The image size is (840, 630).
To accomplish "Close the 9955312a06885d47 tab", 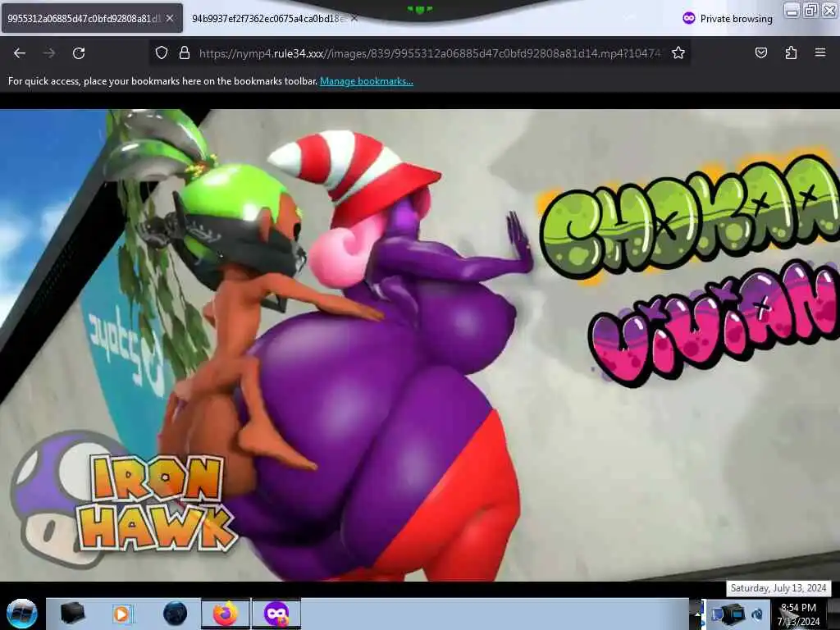I will (170, 18).
